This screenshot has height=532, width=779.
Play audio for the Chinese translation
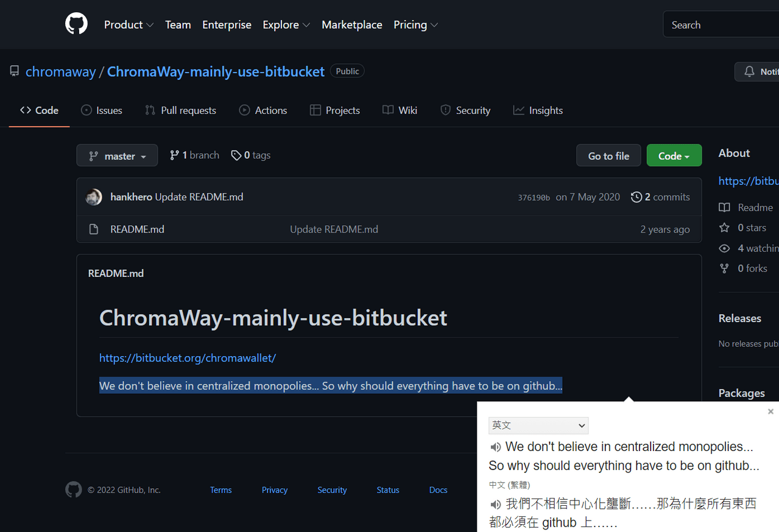coord(496,505)
